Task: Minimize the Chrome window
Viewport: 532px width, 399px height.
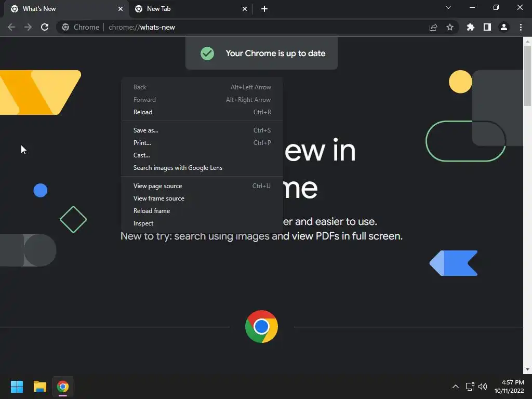Action: pos(472,7)
